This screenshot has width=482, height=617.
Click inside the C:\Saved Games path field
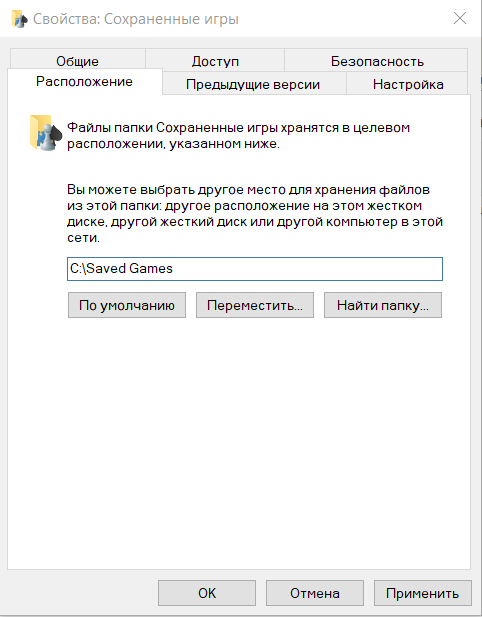click(x=255, y=269)
